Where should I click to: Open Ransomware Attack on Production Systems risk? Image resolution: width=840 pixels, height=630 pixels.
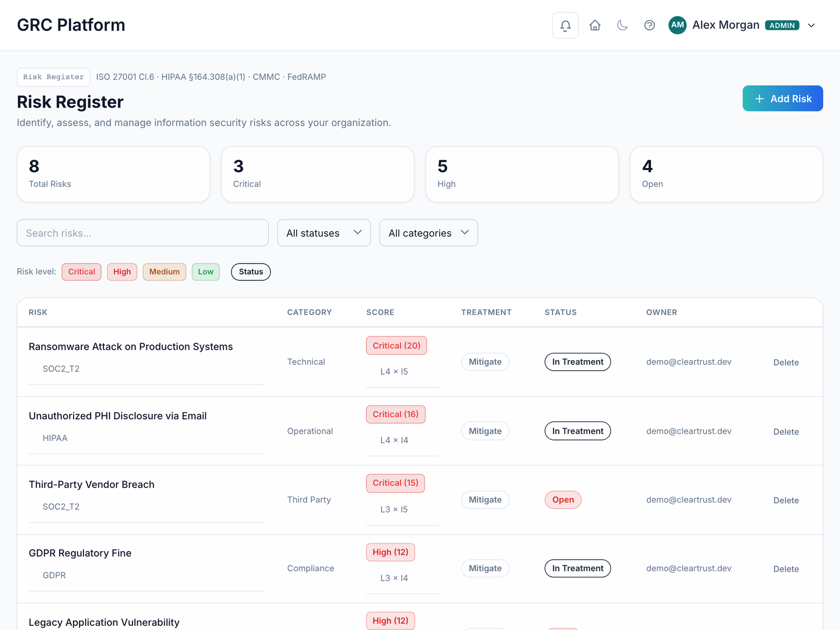click(131, 346)
